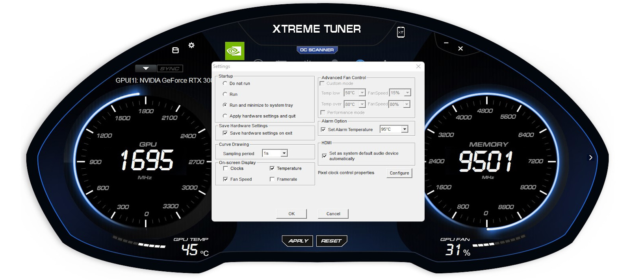The width and height of the screenshot is (644, 280).
Task: Click the 'GPU[1]: NVIDIA GeForce RTX' label
Action: point(163,80)
